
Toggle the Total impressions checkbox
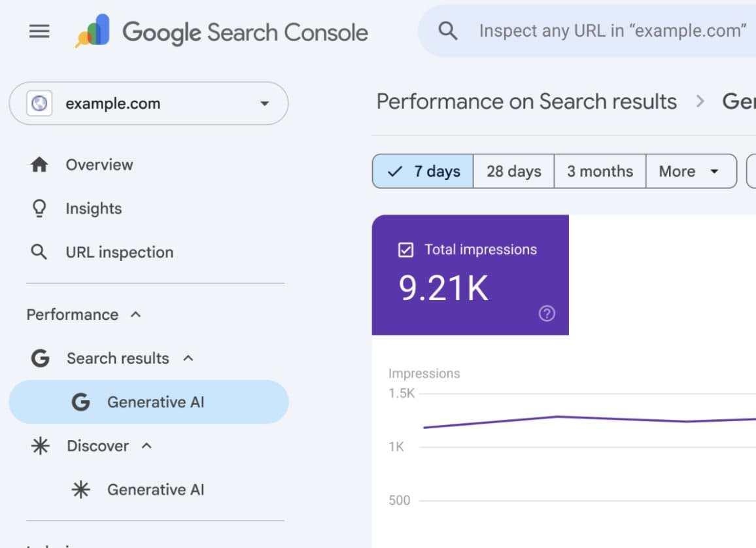click(406, 250)
